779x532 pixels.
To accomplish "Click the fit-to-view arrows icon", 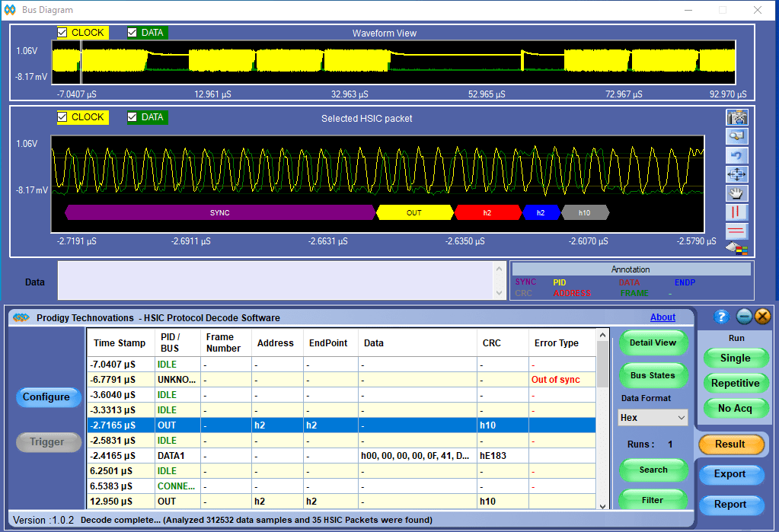I will tap(737, 174).
